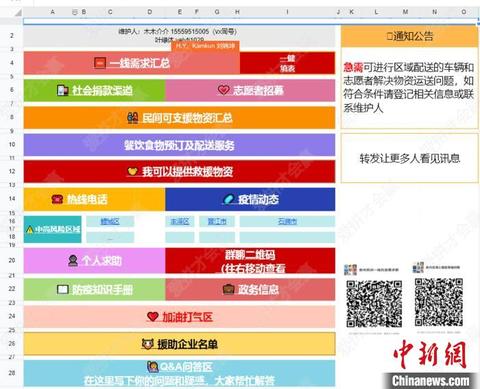The height and width of the screenshot is (389, 480).
Task: Select row 10 header
Action: click(x=12, y=145)
